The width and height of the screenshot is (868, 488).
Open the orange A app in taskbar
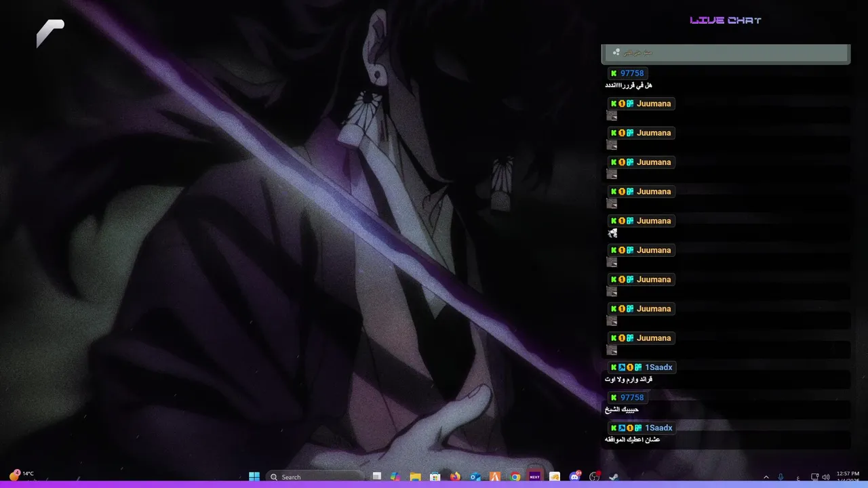[495, 476]
